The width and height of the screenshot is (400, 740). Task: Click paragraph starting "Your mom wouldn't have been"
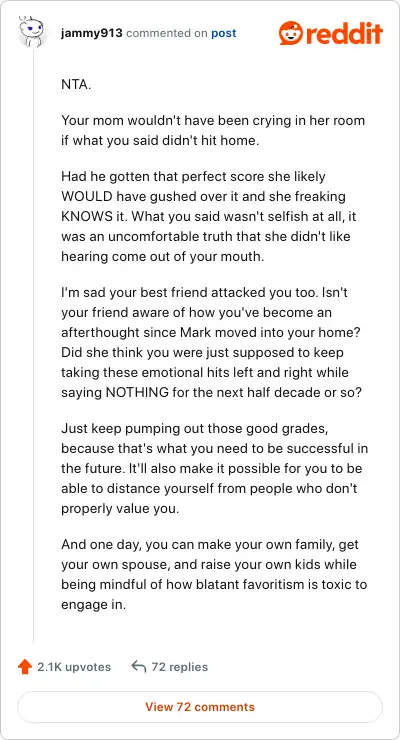pyautogui.click(x=213, y=130)
